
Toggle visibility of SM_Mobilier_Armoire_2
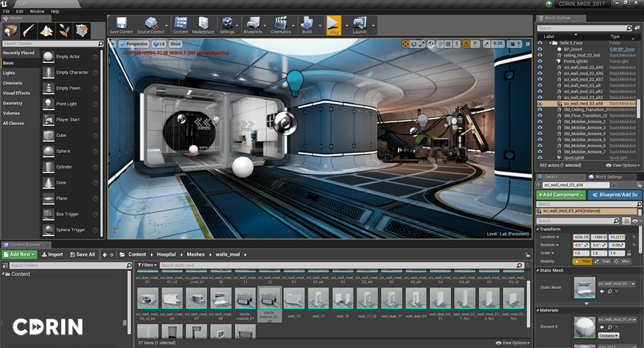pos(540,121)
